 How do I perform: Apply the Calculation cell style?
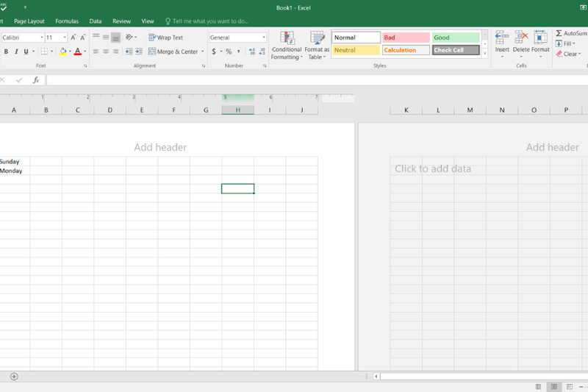[x=406, y=50]
